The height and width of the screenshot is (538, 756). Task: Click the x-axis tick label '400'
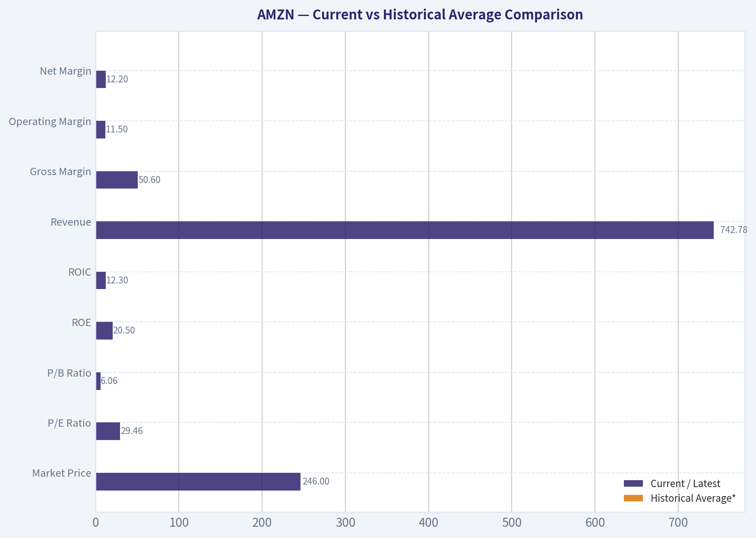click(x=429, y=523)
